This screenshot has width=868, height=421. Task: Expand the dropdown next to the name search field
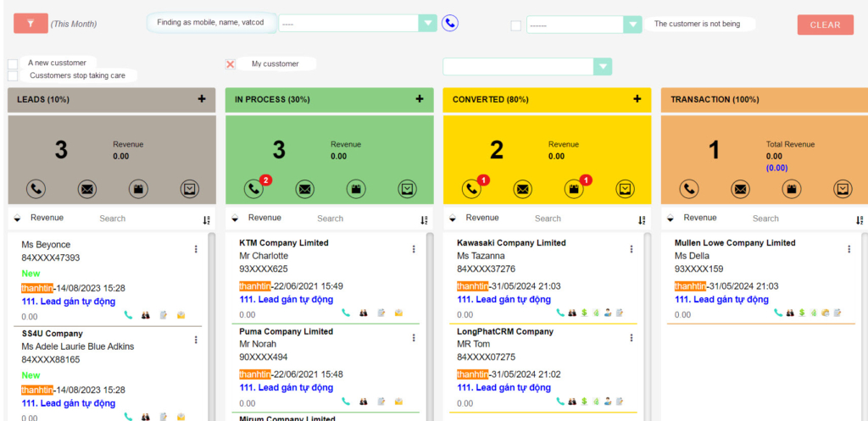428,24
